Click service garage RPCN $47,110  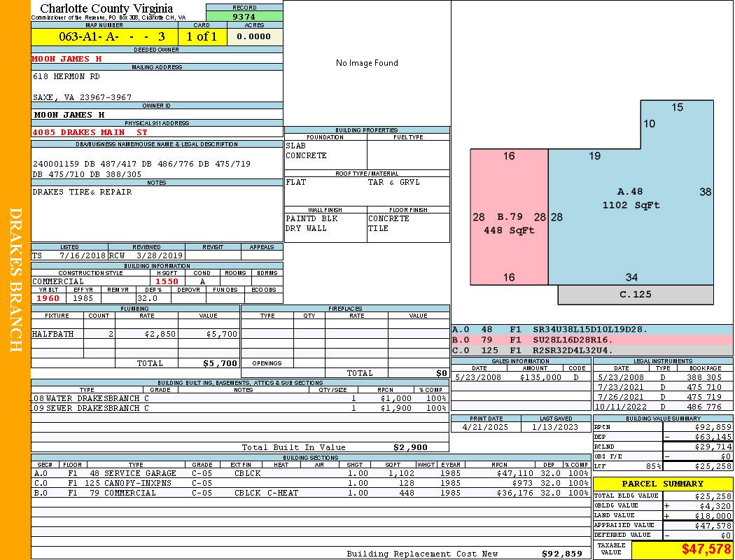click(515, 474)
